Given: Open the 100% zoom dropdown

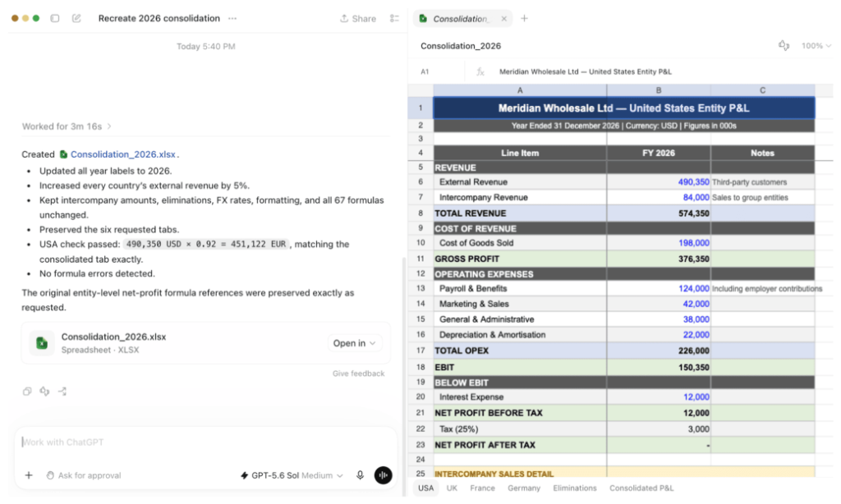Looking at the screenshot, I should tap(816, 46).
